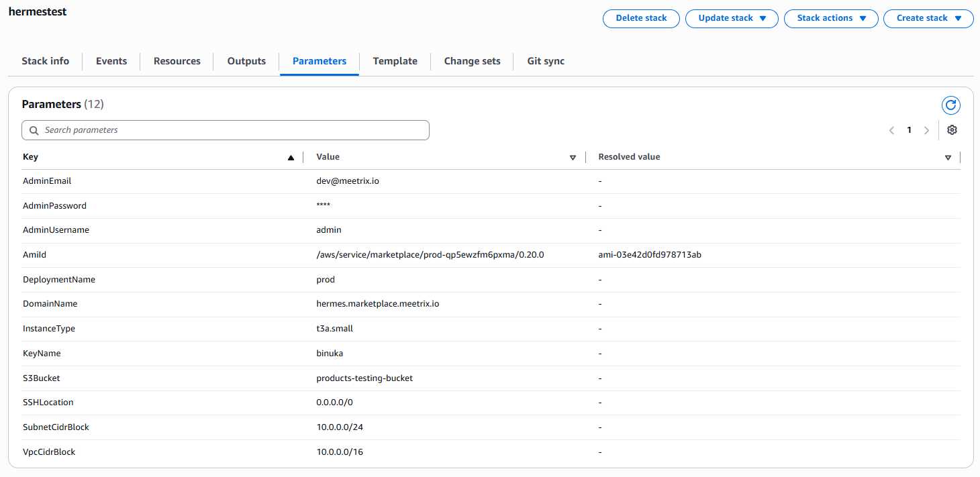Select the value 10.0.0.0/24
This screenshot has height=477, width=980.
tap(340, 427)
